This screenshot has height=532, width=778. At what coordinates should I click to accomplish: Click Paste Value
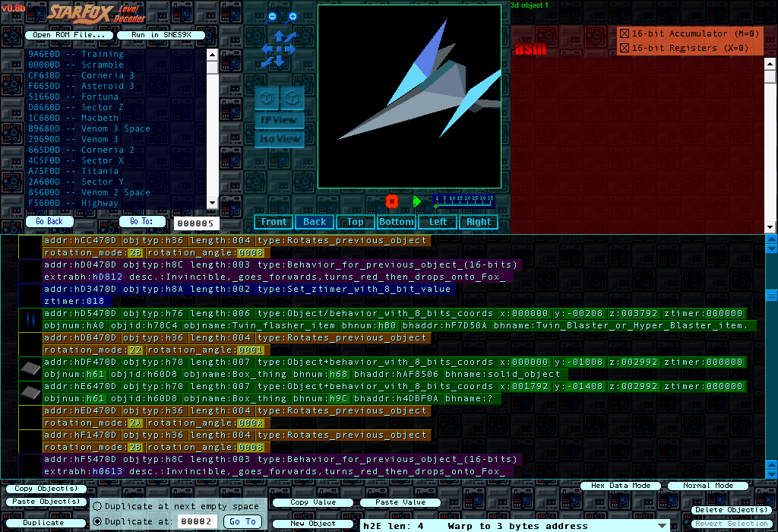400,502
